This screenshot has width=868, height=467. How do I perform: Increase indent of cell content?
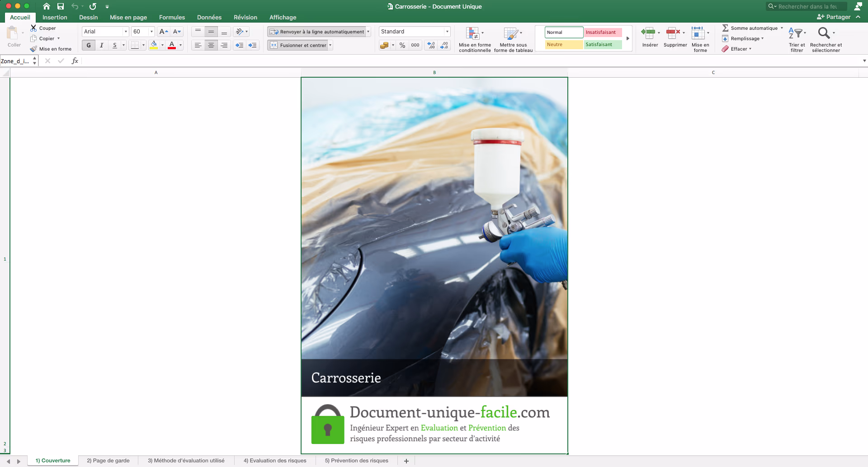[x=252, y=45]
